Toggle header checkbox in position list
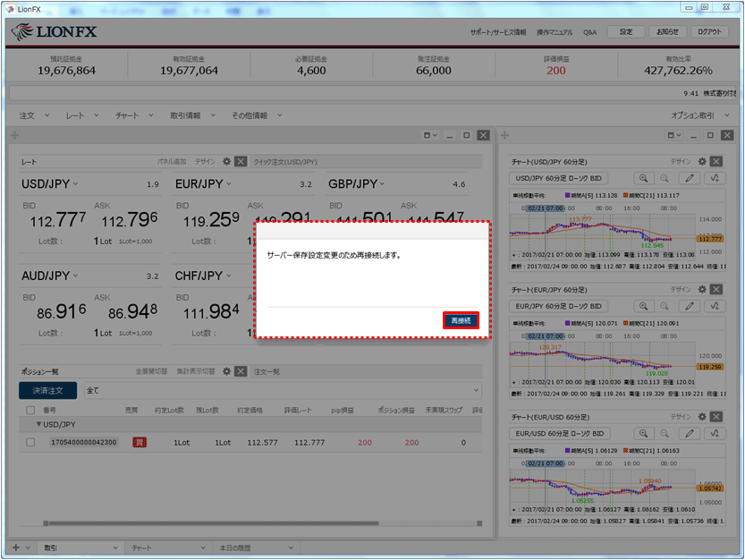Screen dimensions: 745x560 (x=30, y=410)
